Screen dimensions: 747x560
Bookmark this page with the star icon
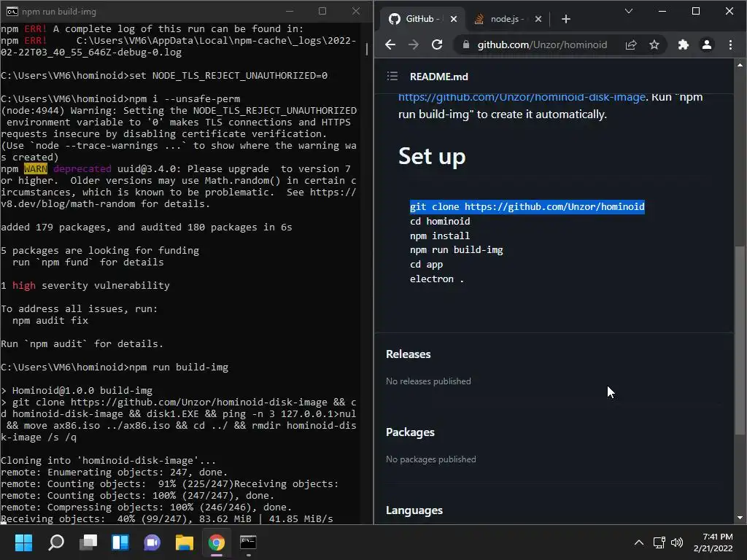(654, 44)
